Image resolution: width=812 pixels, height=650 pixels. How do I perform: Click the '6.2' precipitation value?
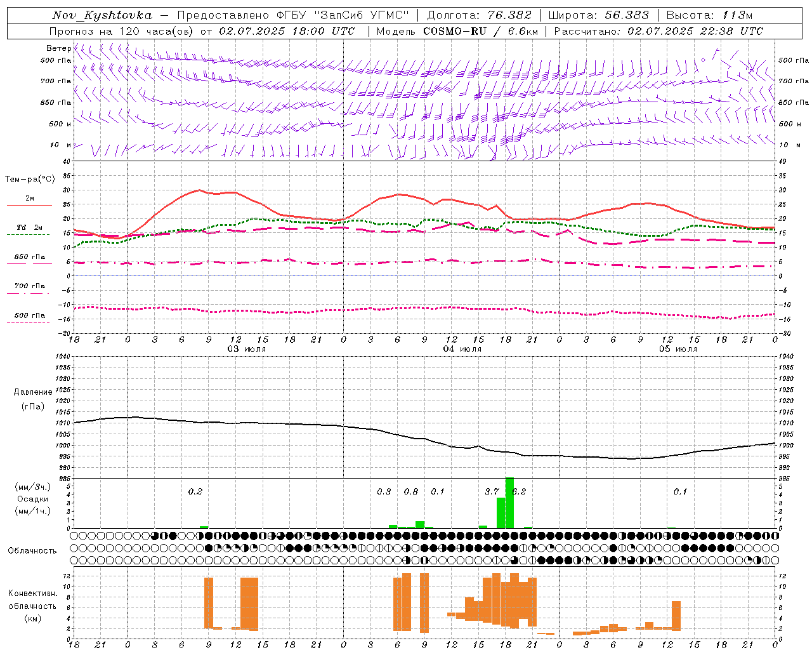pos(520,492)
